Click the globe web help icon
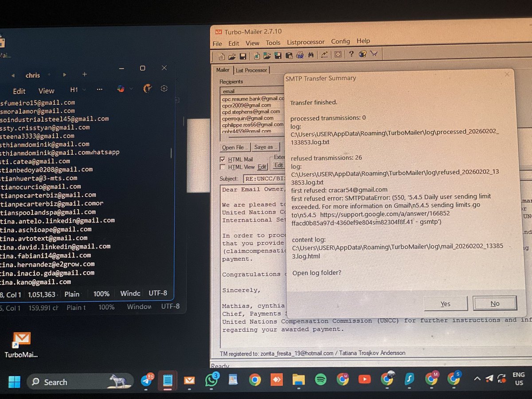 (x=362, y=54)
